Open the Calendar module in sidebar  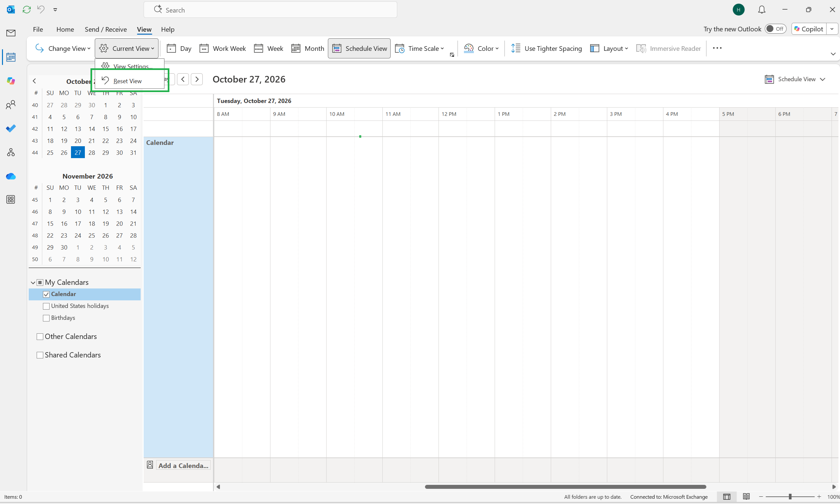[11, 57]
